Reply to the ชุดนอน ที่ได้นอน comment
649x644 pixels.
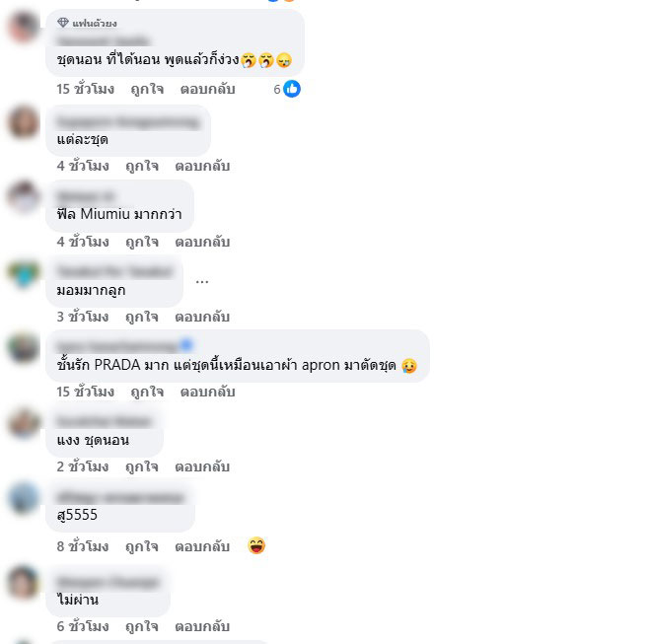pos(207,89)
